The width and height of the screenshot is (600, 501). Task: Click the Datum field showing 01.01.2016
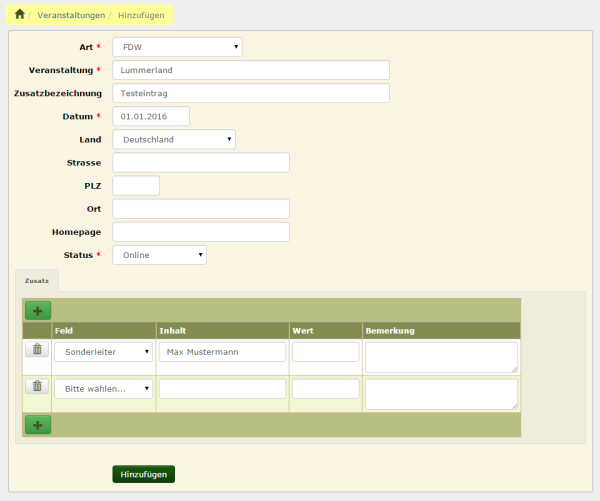(x=150, y=116)
